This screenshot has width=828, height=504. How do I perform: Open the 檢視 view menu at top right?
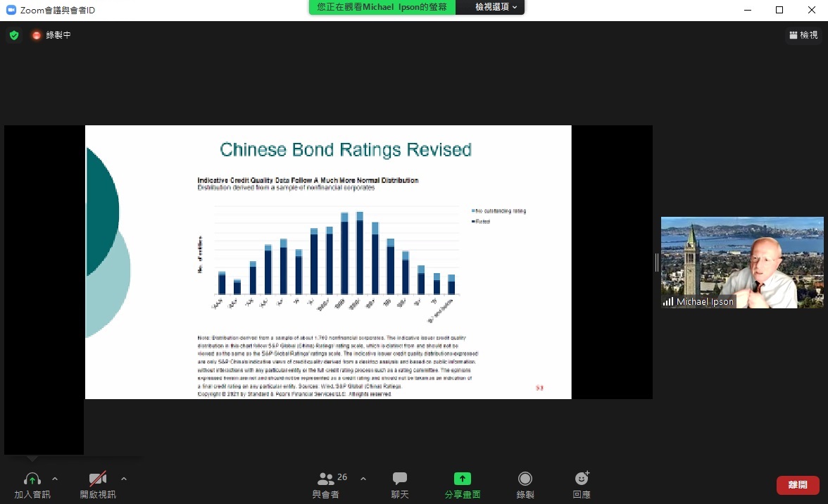point(803,35)
